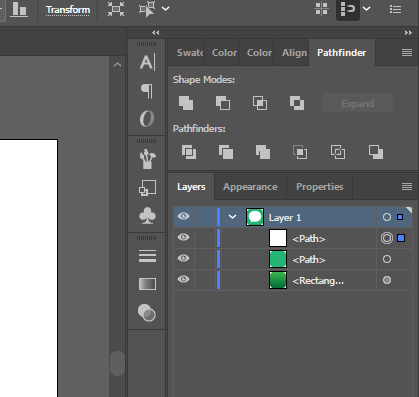Switch to the first Color tab
The height and width of the screenshot is (397, 419).
224,53
